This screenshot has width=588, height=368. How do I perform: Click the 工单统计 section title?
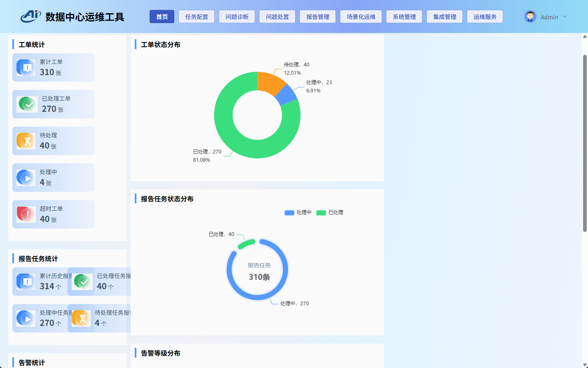32,45
